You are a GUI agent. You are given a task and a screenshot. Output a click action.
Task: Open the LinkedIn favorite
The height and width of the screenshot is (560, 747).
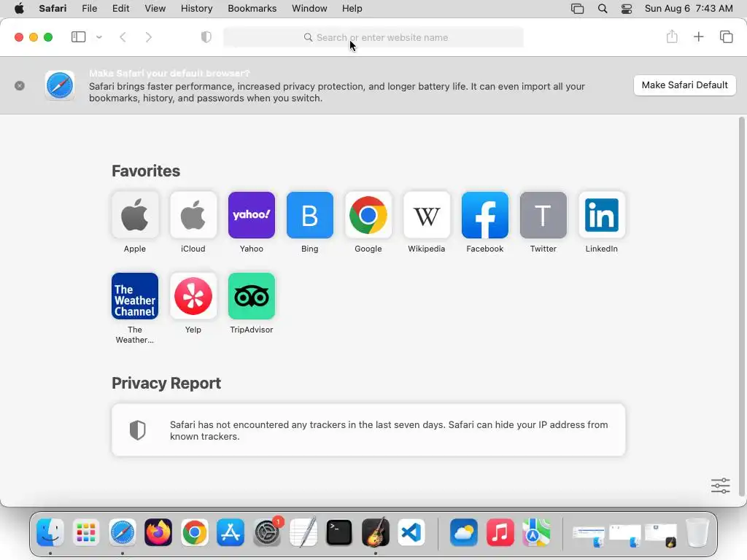[602, 215]
